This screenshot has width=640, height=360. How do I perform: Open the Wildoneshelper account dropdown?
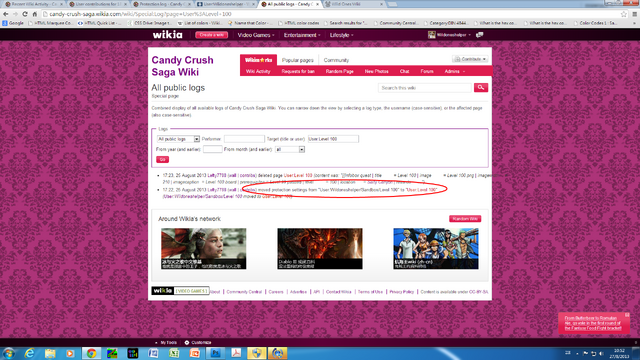[453, 35]
